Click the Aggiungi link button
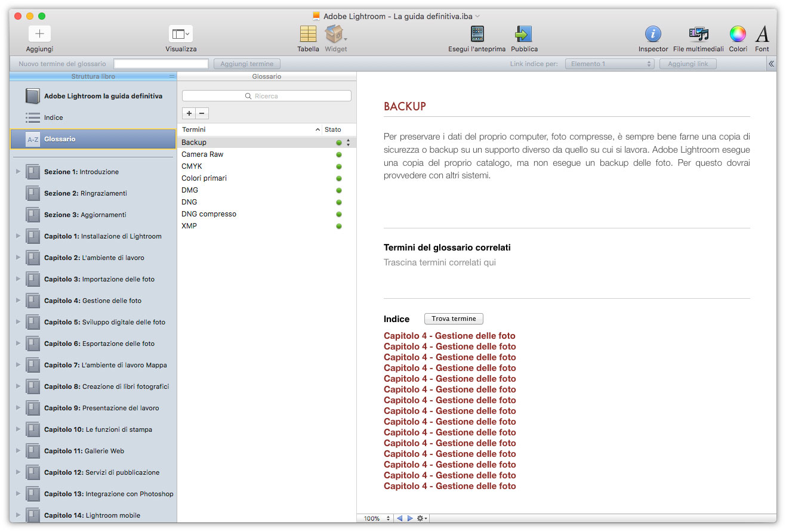The image size is (786, 532). pos(688,64)
